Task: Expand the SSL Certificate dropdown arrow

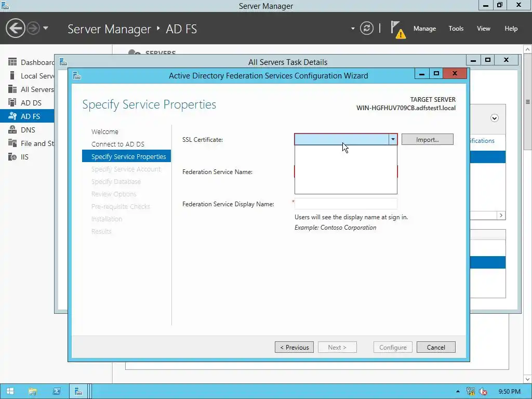Action: point(393,139)
